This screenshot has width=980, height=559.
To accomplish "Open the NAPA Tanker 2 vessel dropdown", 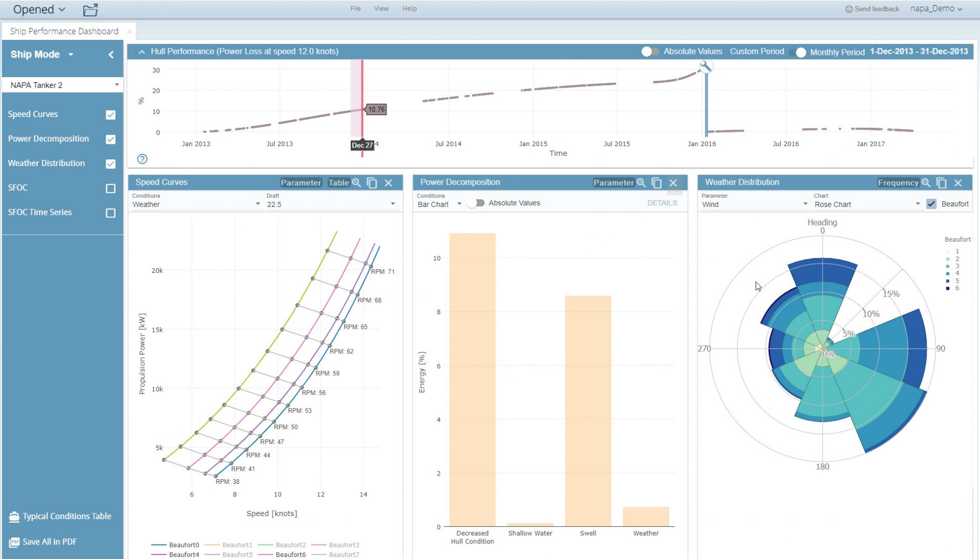I will 117,85.
